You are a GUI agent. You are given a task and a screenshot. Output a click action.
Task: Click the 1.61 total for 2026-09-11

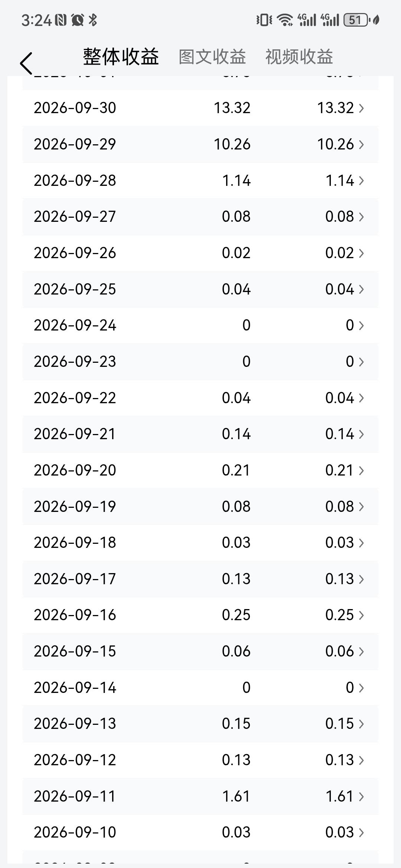coord(236,796)
